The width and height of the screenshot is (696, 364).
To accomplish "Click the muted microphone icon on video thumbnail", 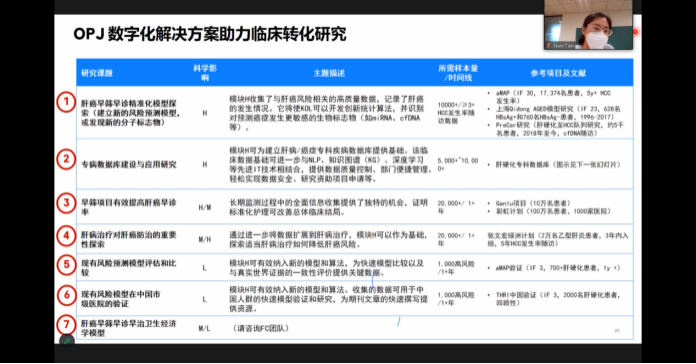I will [x=549, y=45].
